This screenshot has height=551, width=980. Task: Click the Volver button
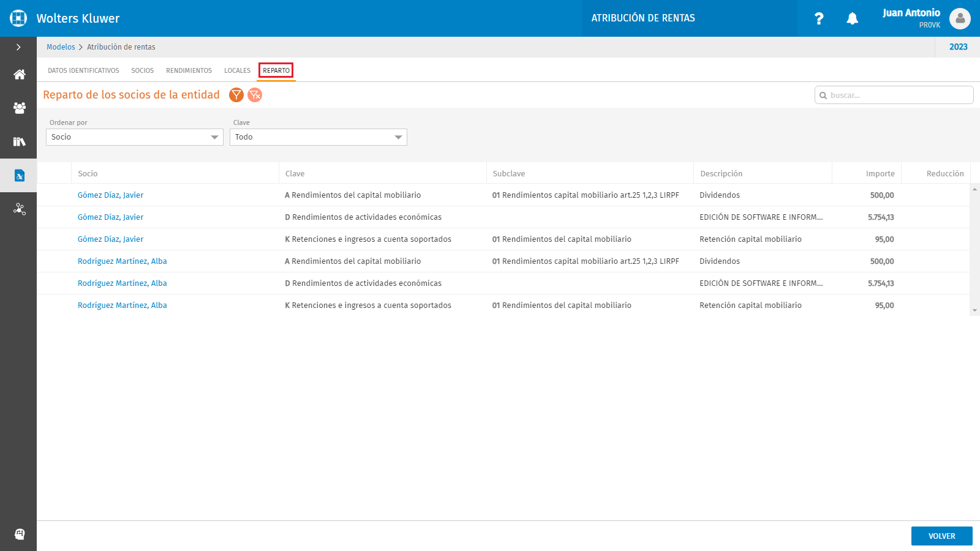(x=941, y=536)
